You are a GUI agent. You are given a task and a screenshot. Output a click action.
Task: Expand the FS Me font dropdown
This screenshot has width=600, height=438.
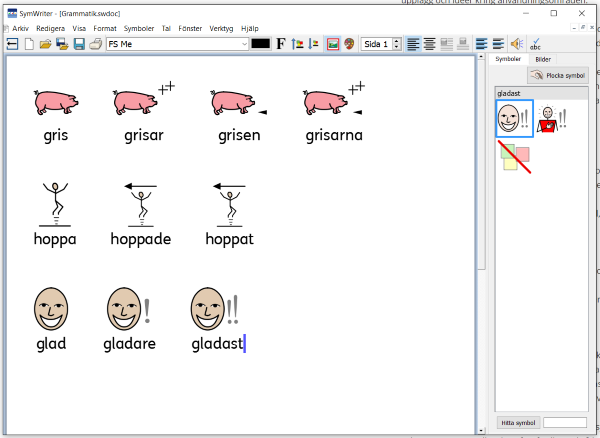pos(244,44)
